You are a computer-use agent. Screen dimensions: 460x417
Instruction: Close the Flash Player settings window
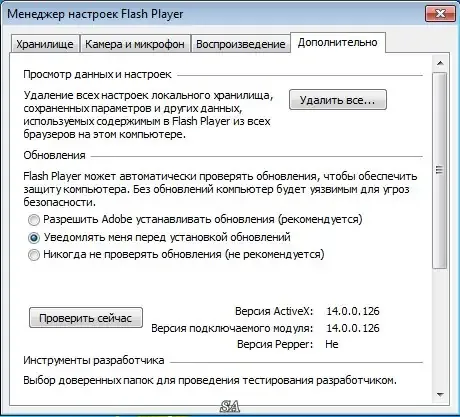point(440,14)
